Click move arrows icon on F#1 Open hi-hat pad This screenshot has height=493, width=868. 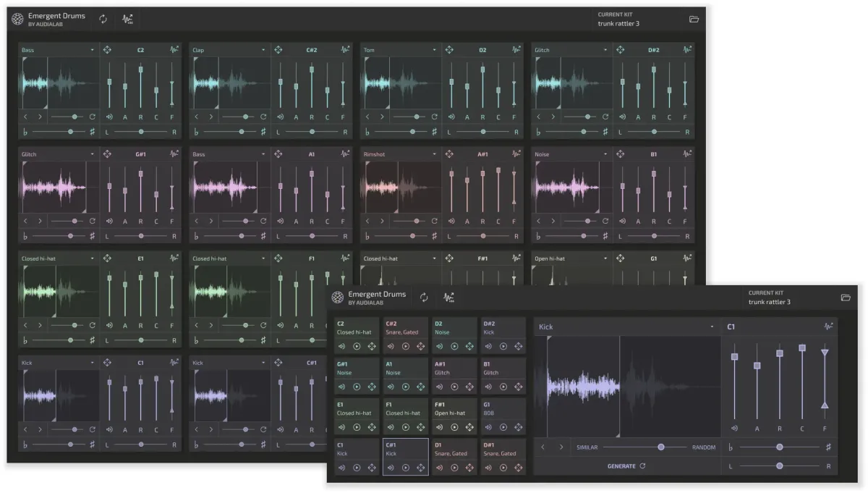(x=469, y=427)
